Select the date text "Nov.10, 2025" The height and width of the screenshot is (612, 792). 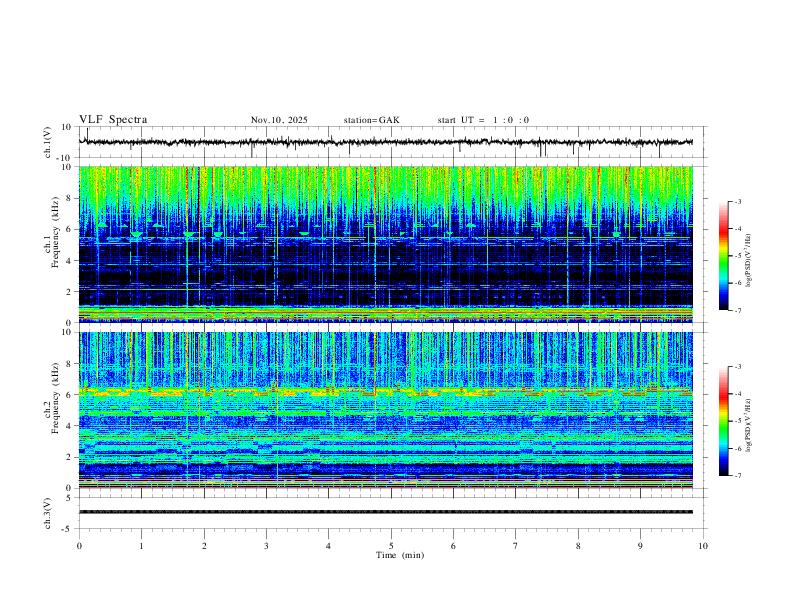[279, 120]
